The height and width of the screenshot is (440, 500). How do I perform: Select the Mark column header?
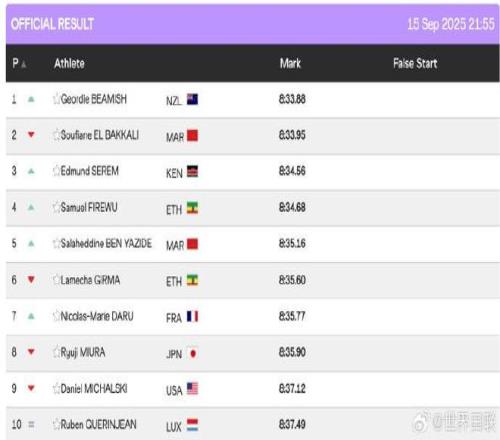[290, 63]
